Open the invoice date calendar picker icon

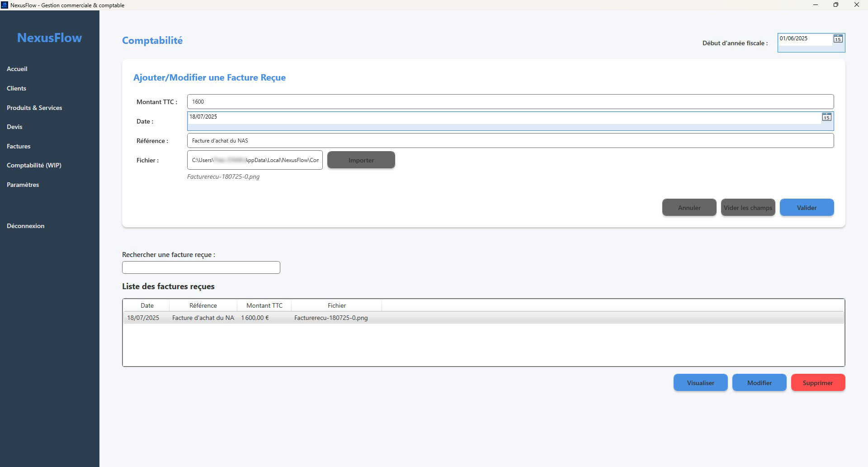click(x=826, y=117)
